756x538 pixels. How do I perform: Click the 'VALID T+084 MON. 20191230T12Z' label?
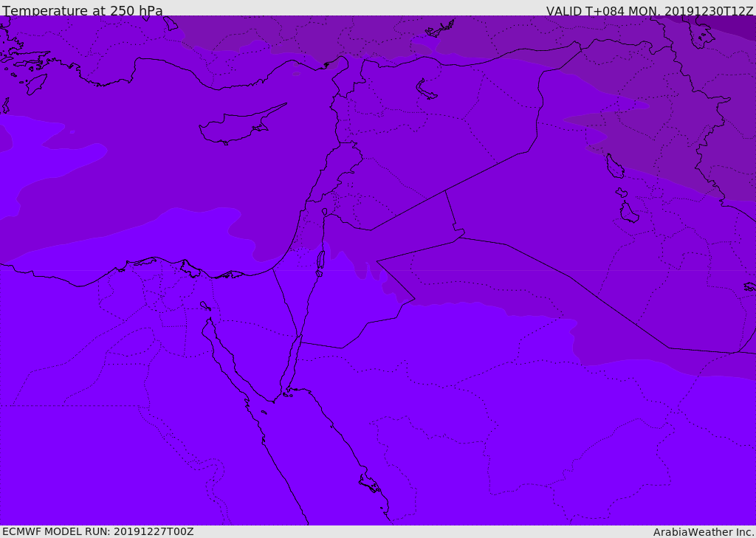tap(650, 10)
